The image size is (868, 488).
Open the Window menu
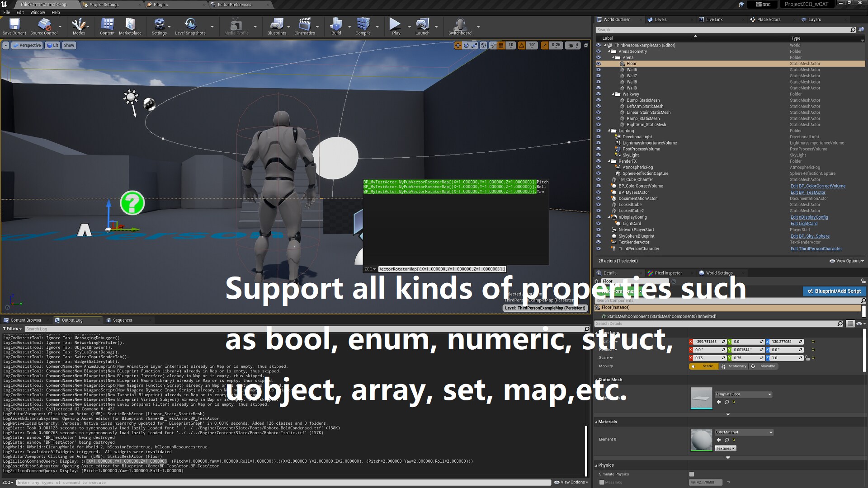coord(37,12)
